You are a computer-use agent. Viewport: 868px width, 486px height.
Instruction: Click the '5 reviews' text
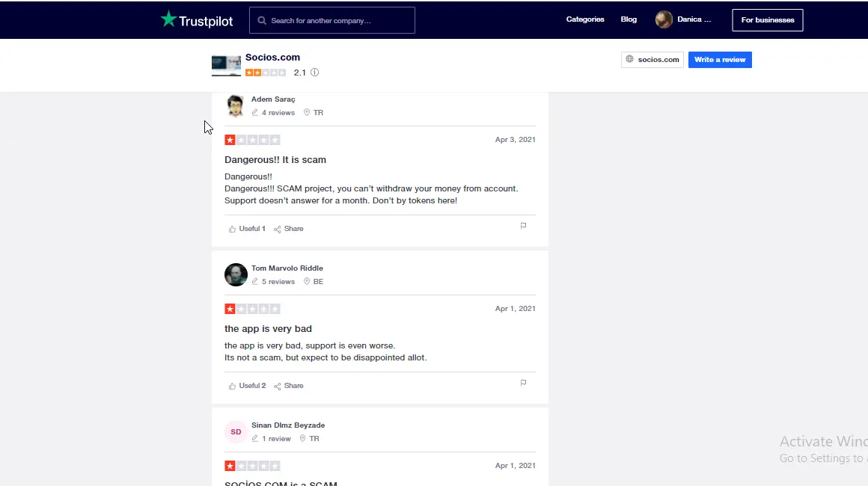278,282
